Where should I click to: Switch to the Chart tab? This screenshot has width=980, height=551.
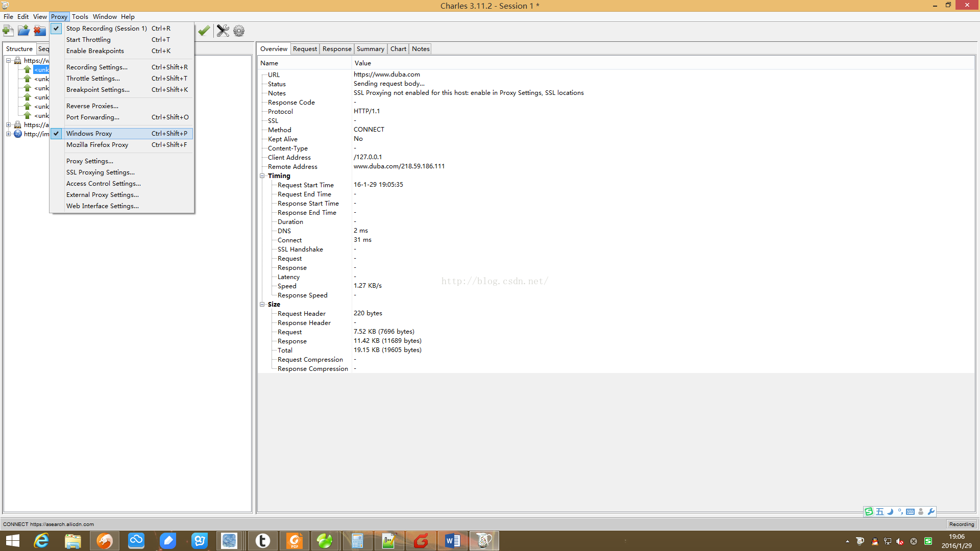[x=398, y=49]
